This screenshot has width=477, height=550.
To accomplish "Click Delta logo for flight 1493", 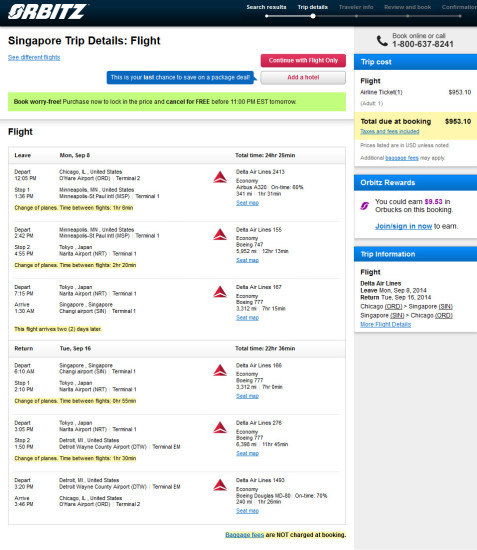I will coord(220,485).
